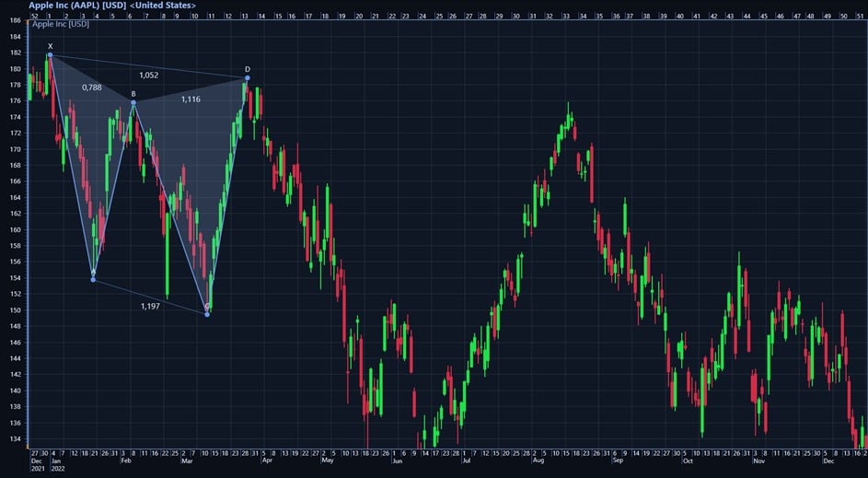The height and width of the screenshot is (478, 868).
Task: Click the 1,052 ratio label
Action: (x=149, y=76)
